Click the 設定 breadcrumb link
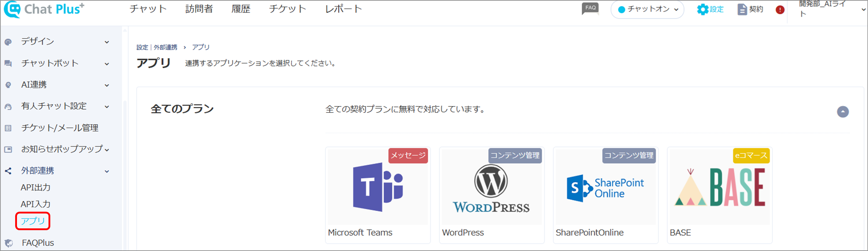 142,47
